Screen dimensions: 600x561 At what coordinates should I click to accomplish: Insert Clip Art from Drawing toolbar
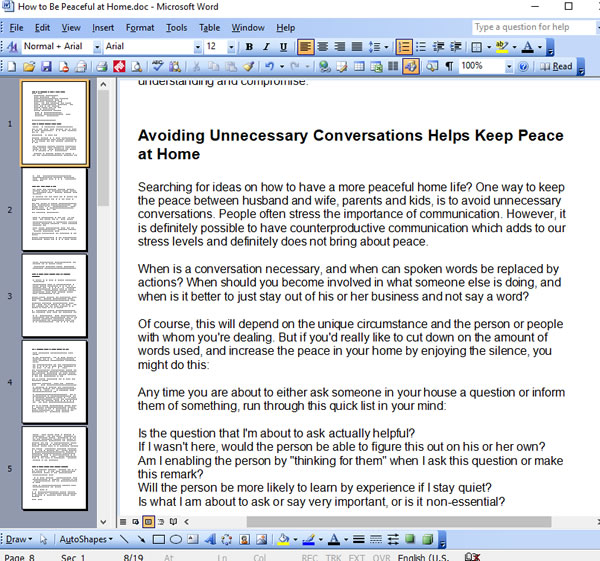click(245, 540)
